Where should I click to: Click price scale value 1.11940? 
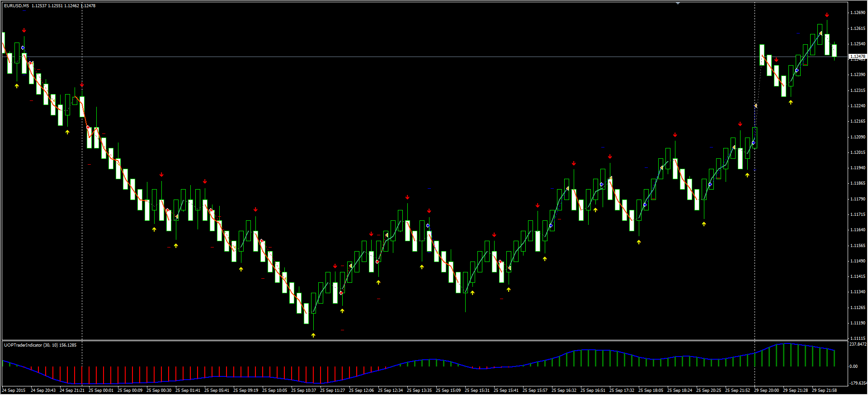pos(858,167)
